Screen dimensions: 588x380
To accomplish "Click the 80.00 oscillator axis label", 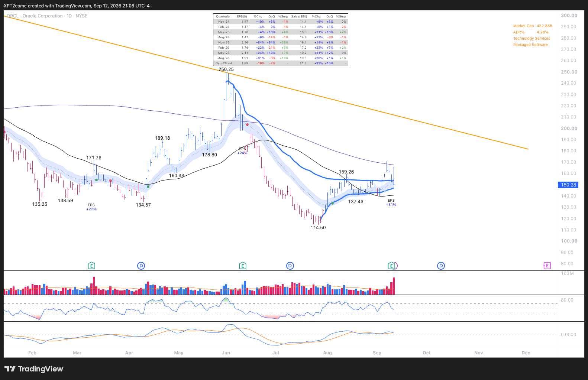I will coord(567,300).
